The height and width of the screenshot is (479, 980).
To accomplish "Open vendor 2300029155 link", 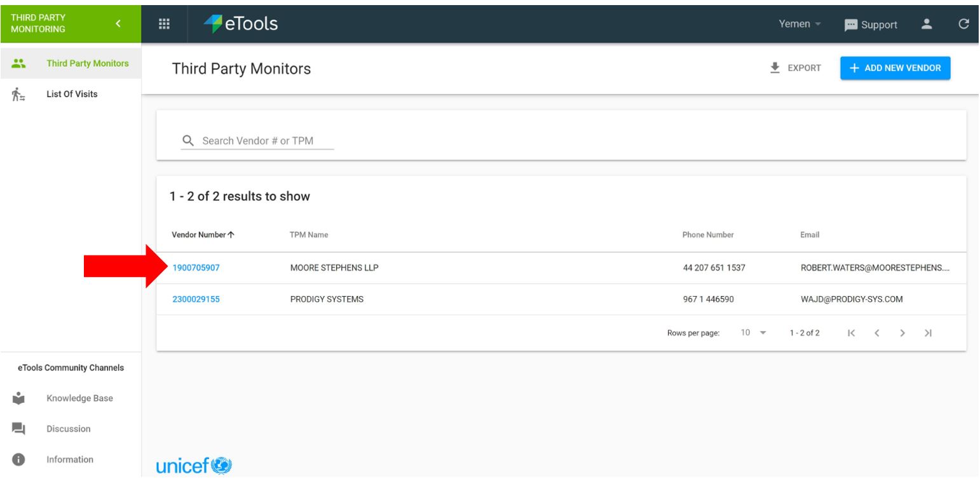I will click(x=196, y=300).
